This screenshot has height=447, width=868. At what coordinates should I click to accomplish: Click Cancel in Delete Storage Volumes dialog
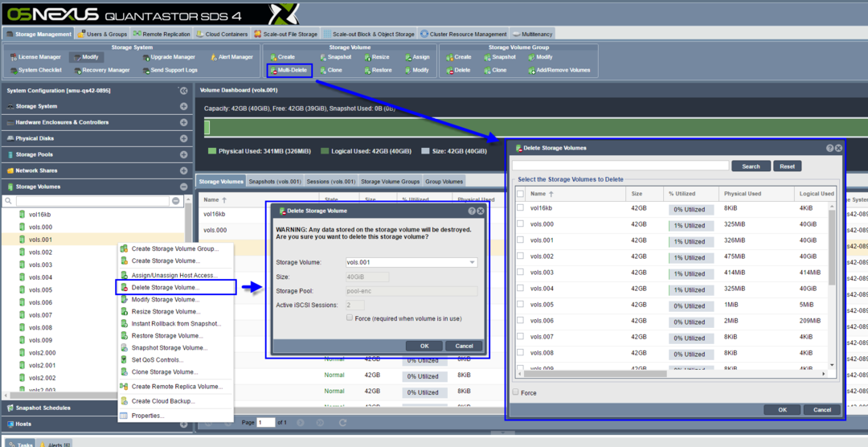tap(822, 410)
